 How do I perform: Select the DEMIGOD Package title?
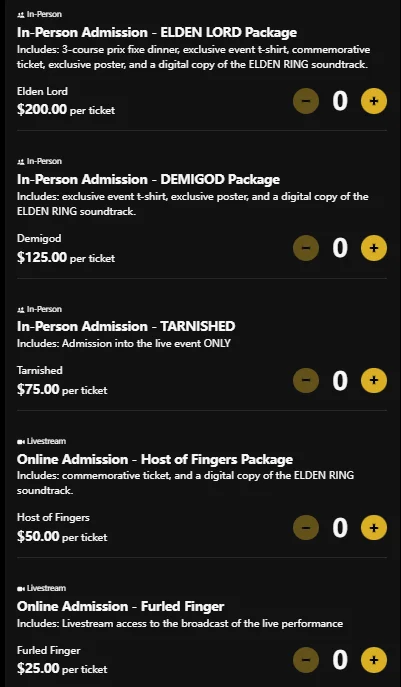coord(149,179)
